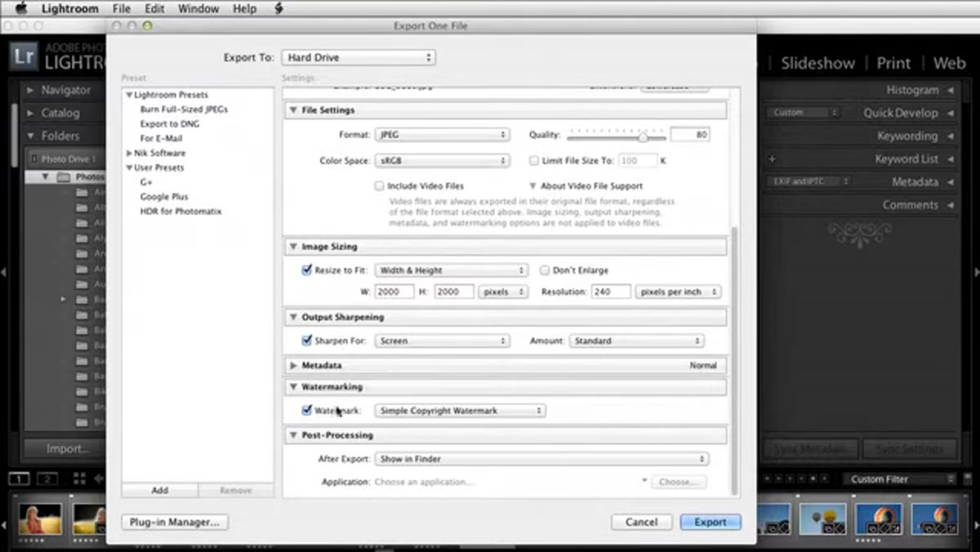Adjust the Quality slider
The width and height of the screenshot is (980, 552).
[x=642, y=136]
